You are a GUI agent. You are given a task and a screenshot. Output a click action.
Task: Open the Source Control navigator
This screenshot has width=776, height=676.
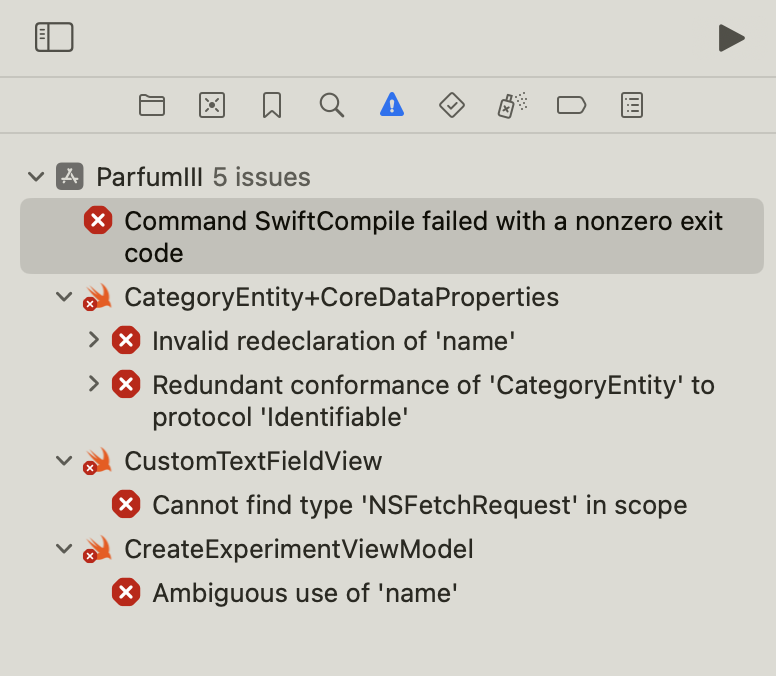212,105
